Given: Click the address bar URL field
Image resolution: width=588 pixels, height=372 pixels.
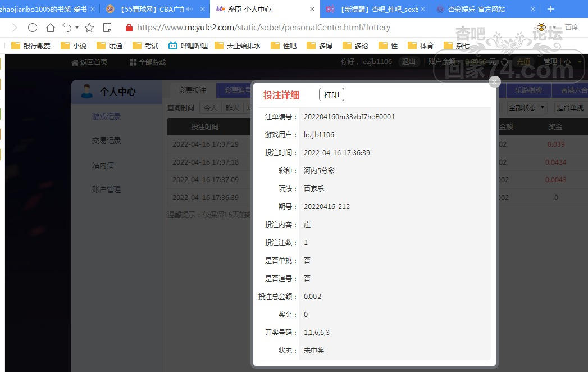Looking at the screenshot, I should click(x=263, y=28).
